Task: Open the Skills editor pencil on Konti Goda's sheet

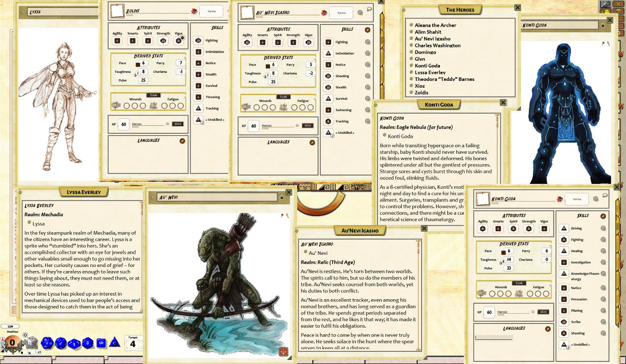Action: point(603,216)
